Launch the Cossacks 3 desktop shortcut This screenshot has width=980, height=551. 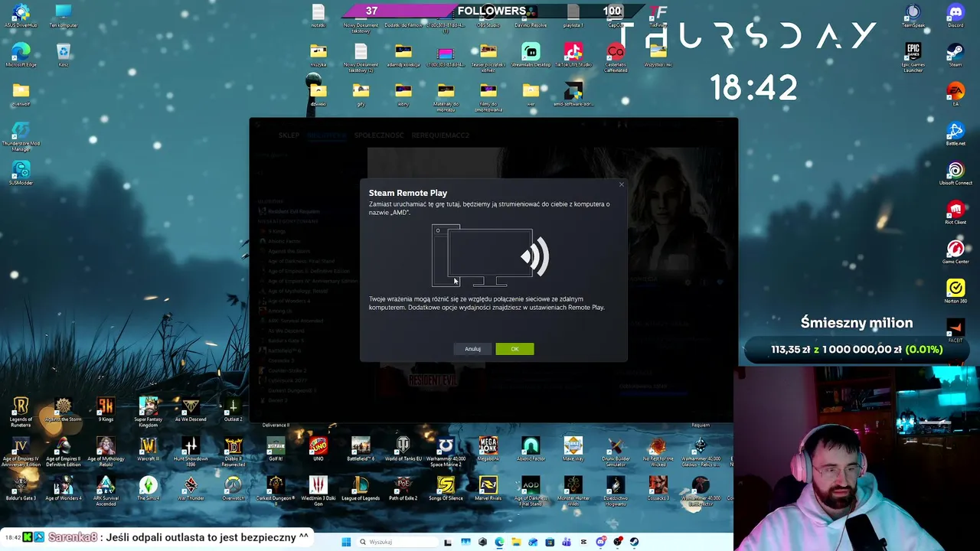point(658,489)
